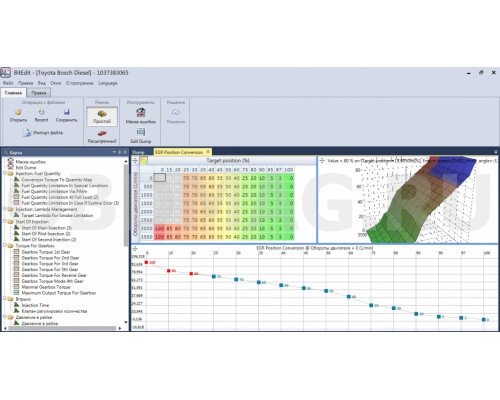This screenshot has height=400, width=500.
Task: Switch to Расширенный mode
Action: click(102, 137)
